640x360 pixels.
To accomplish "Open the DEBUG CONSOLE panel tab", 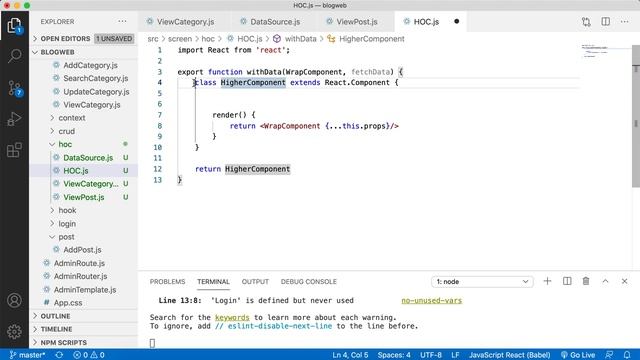I will 309,282.
